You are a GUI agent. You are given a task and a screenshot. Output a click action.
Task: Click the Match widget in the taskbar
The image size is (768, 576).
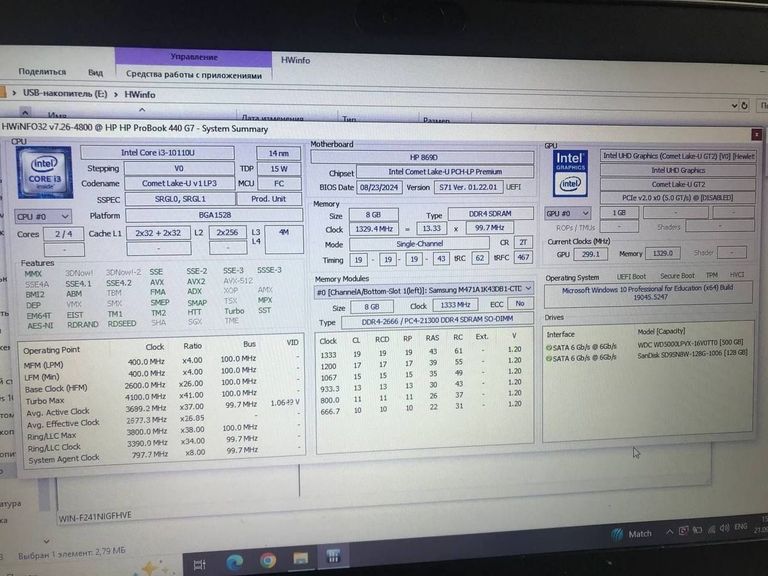click(632, 534)
